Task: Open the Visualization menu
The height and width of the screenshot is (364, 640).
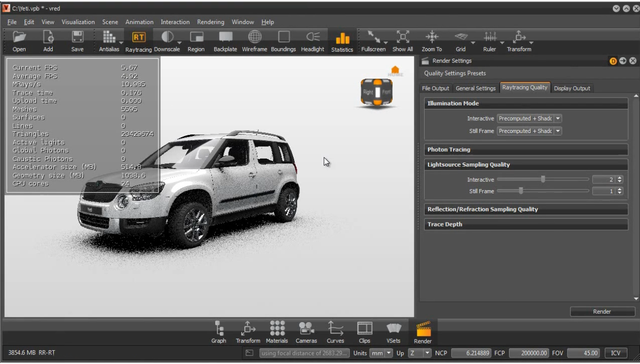Action: (x=78, y=22)
